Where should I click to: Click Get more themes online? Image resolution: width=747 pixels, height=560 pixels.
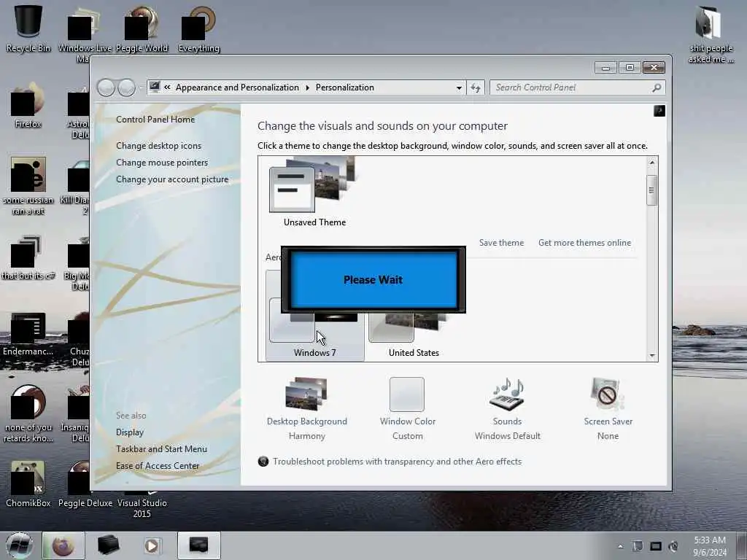[584, 243]
